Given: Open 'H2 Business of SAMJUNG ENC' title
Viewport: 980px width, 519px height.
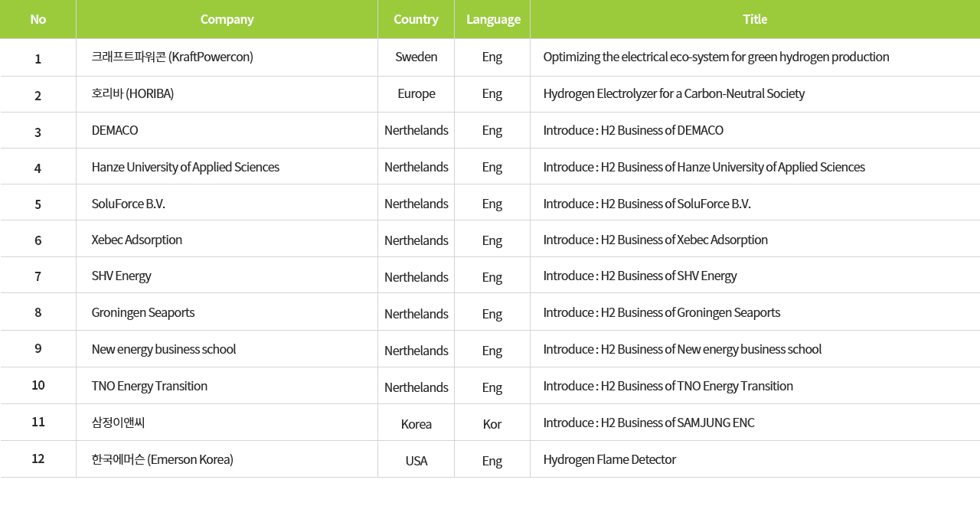Looking at the screenshot, I should (x=648, y=423).
